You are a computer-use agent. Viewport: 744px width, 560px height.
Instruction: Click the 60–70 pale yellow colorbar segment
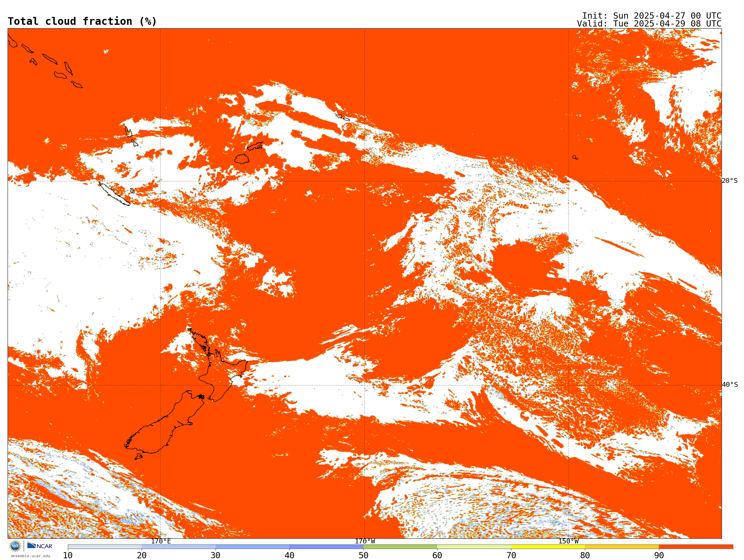(x=474, y=547)
